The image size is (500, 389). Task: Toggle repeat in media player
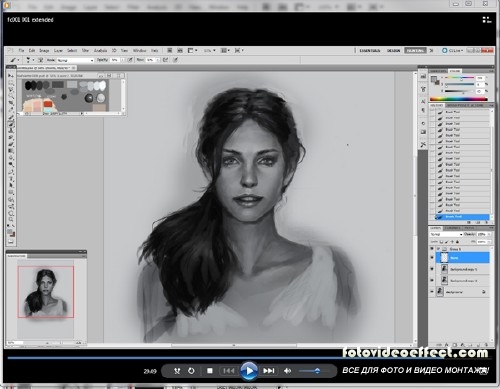click(191, 371)
